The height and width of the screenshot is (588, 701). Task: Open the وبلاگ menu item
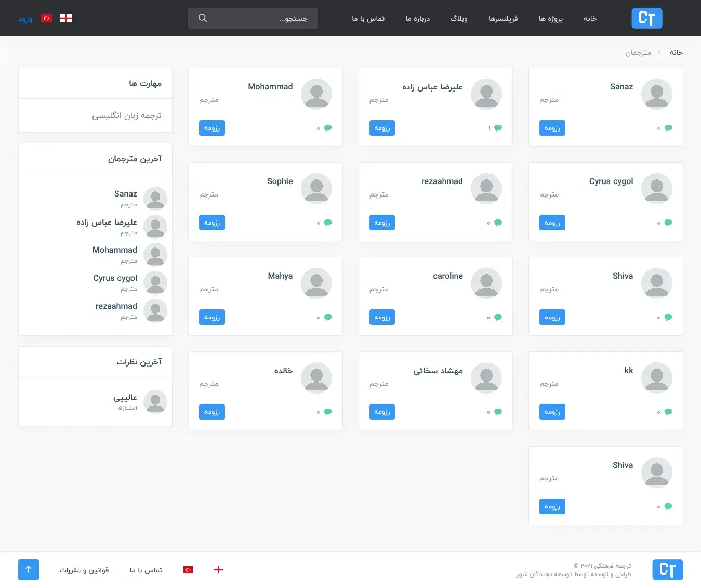click(x=459, y=19)
